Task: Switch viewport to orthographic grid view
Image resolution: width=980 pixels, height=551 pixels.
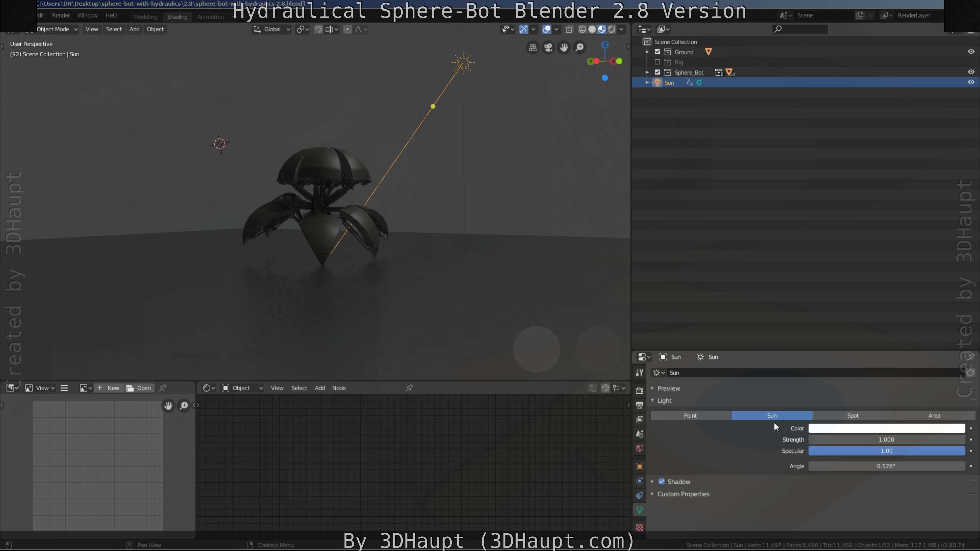Action: click(x=533, y=47)
